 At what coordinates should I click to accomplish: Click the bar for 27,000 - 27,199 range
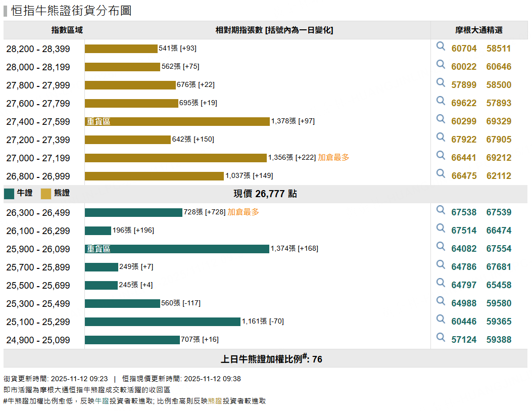pos(176,158)
